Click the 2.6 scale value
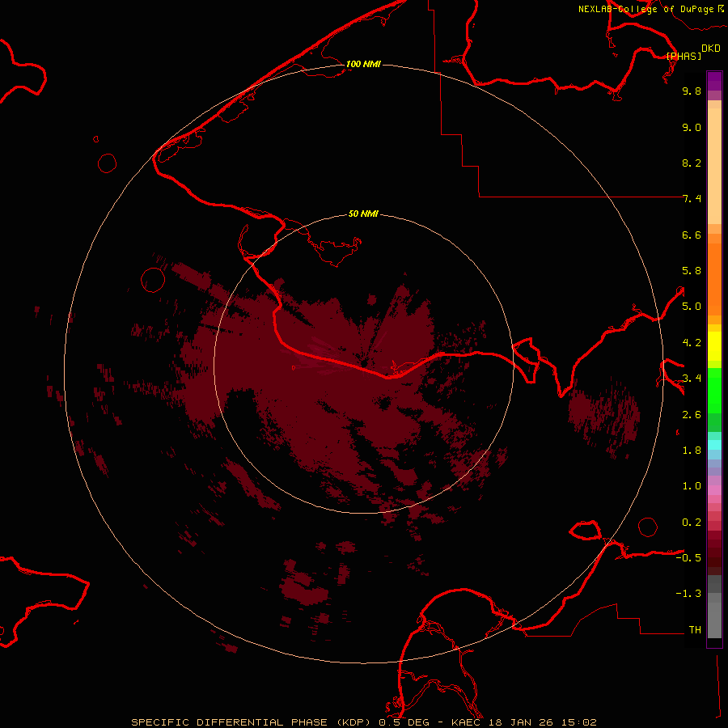The height and width of the screenshot is (728, 728). click(x=692, y=415)
